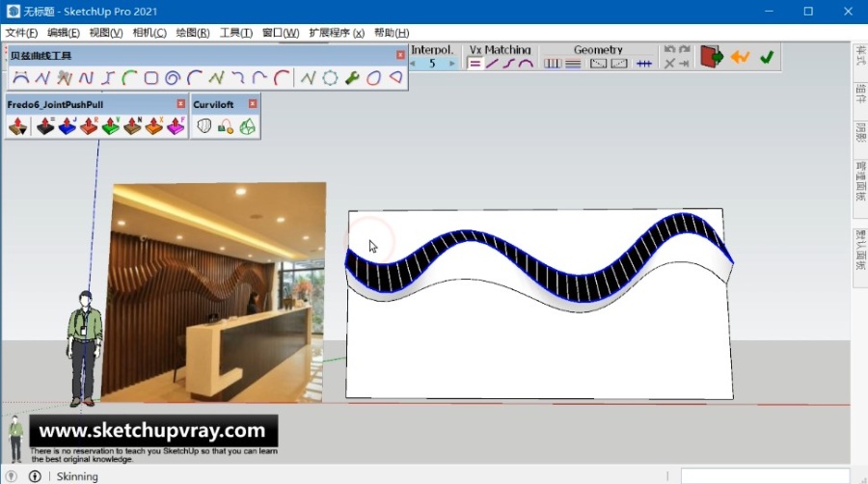
Task: Click the Interpol. value 5 field
Action: 432,64
